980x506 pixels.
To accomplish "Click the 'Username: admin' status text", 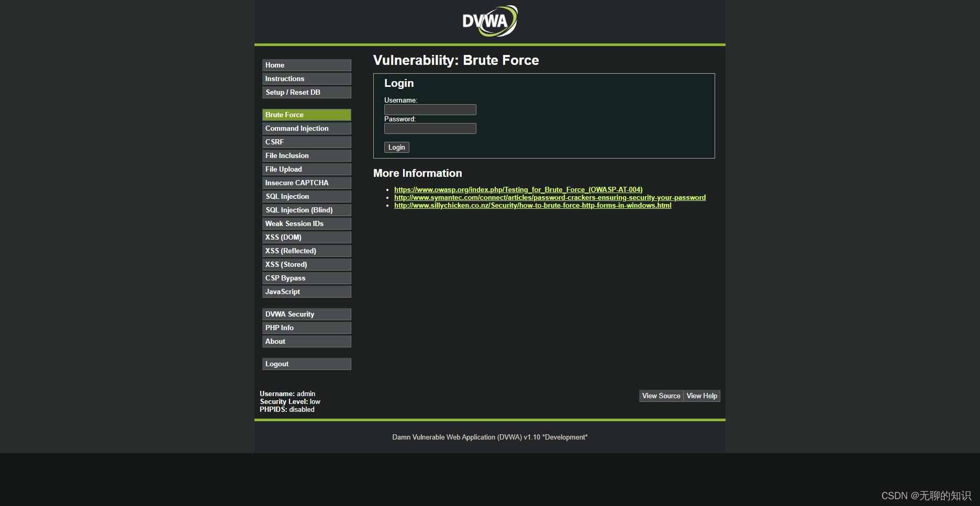I will pyautogui.click(x=287, y=393).
